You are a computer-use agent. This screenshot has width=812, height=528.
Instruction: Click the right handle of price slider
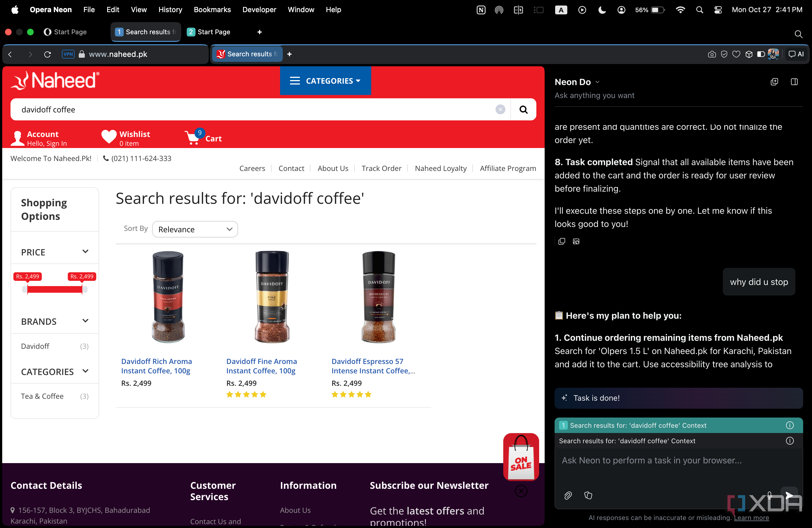click(82, 290)
